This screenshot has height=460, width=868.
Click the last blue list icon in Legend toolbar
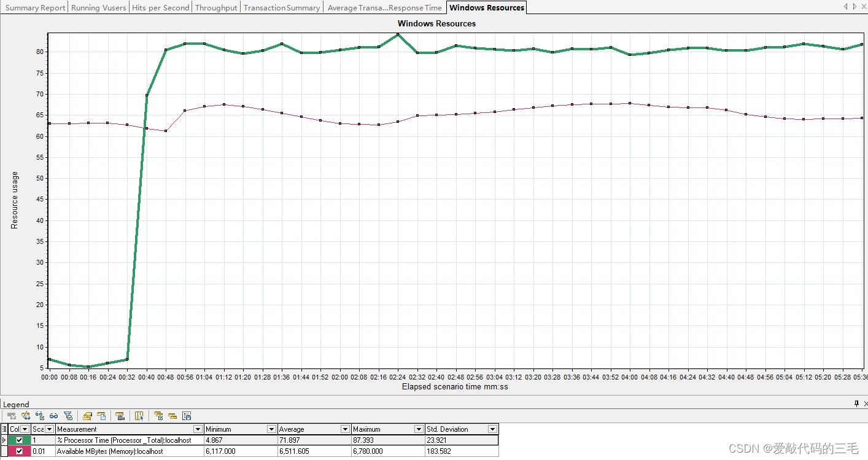pos(187,416)
